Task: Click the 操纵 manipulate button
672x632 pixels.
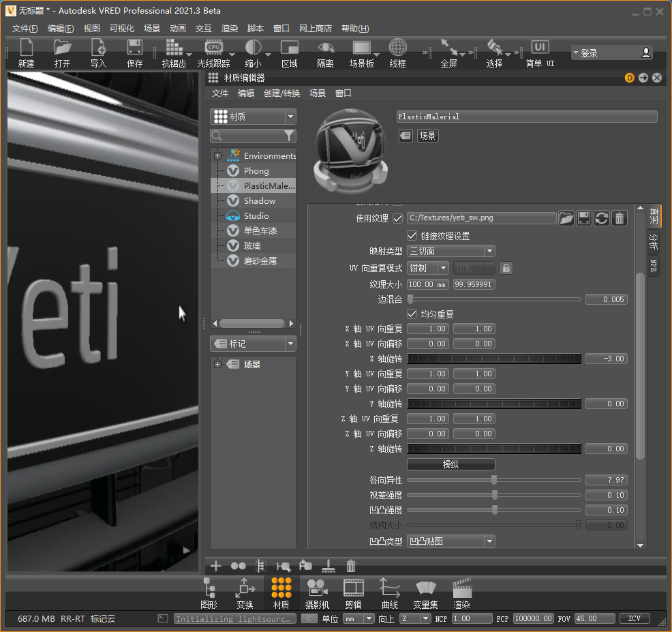Action: tap(451, 464)
